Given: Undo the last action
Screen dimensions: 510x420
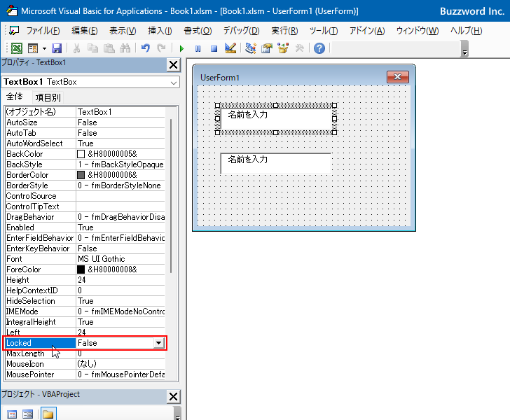Looking at the screenshot, I should pyautogui.click(x=146, y=48).
